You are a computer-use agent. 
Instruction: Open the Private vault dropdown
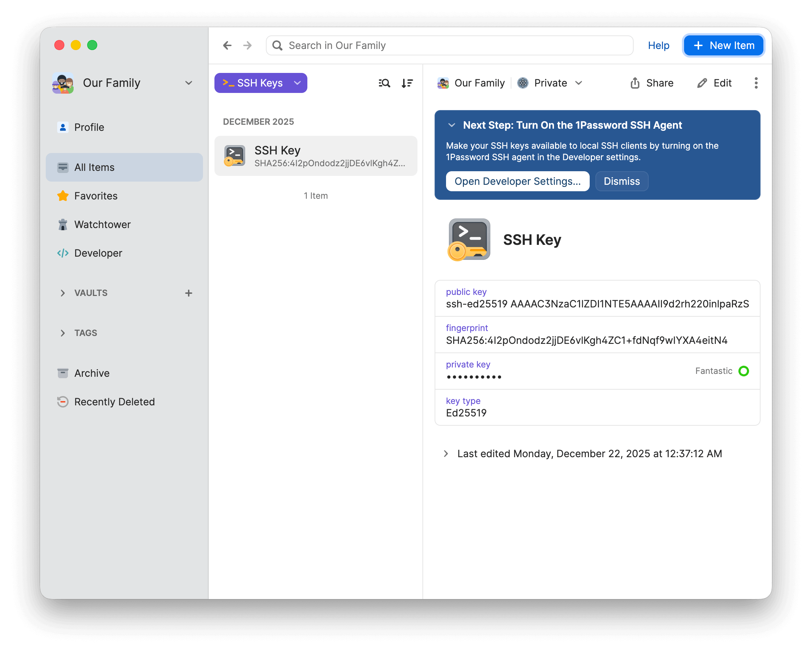click(550, 83)
